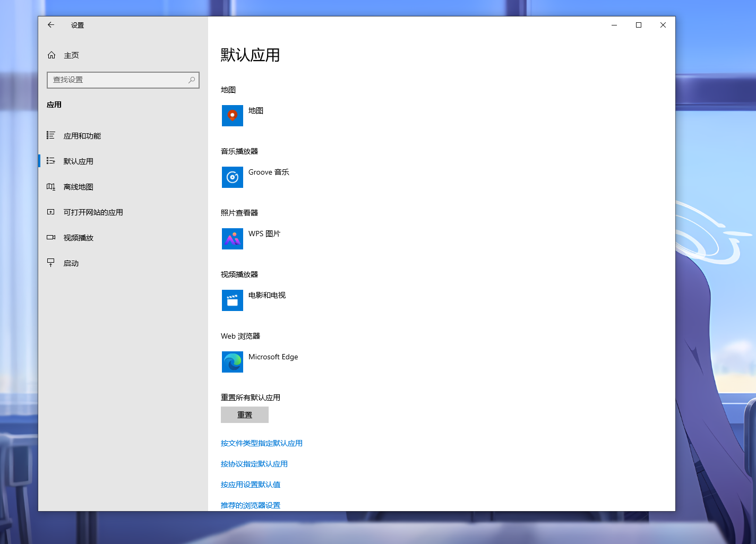The image size is (756, 544).
Task: Click the Microsoft Edge app icon
Action: (233, 362)
